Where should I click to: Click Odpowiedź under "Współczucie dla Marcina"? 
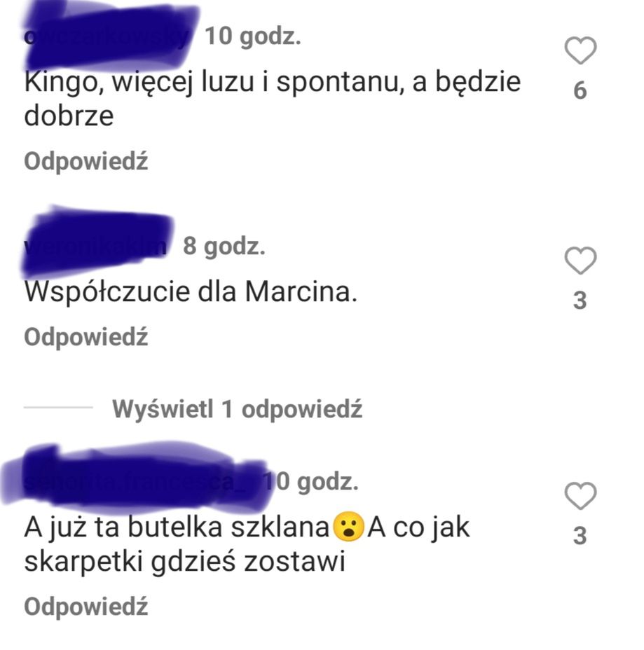coord(85,337)
